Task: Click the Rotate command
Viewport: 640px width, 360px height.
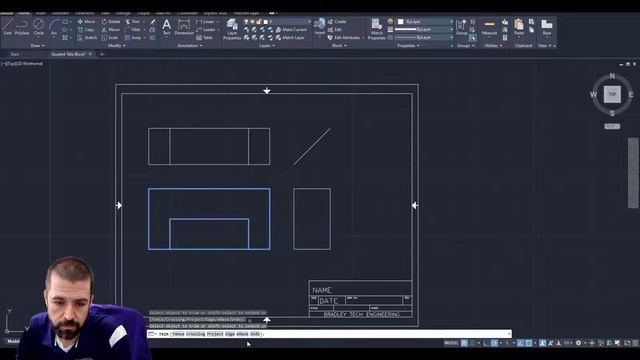Action: [x=111, y=21]
